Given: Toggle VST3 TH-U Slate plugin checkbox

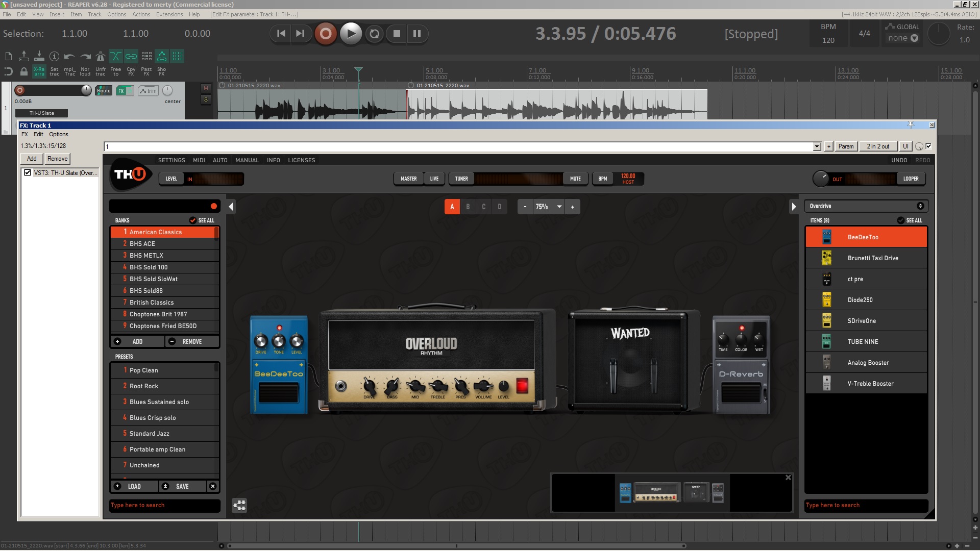Looking at the screenshot, I should coord(28,172).
